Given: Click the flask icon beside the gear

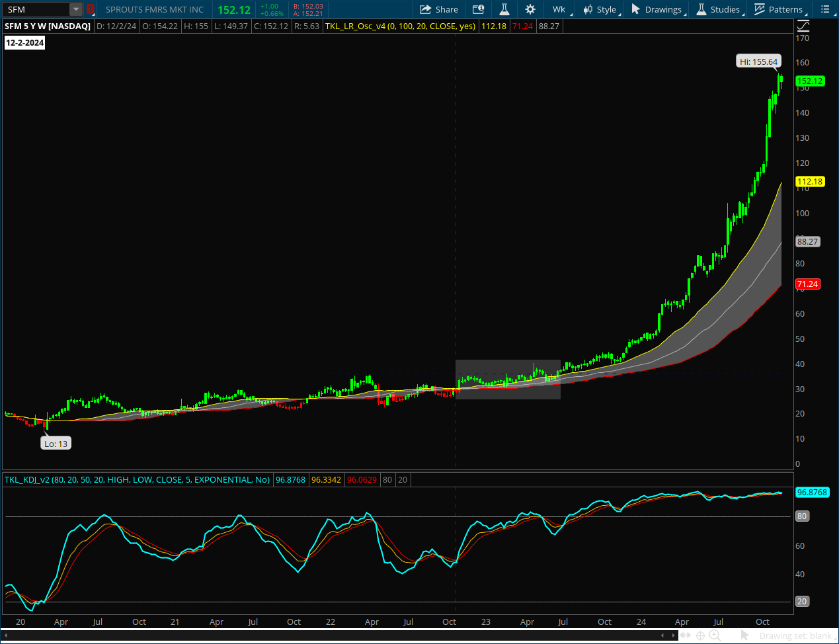Looking at the screenshot, I should (x=504, y=9).
